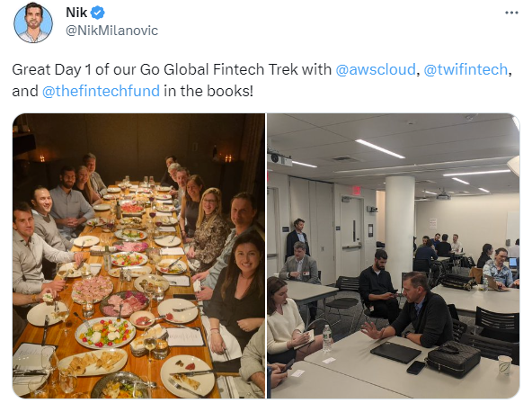Click the red exit sign in meeting photo
532x403 pixels.
tap(356, 190)
